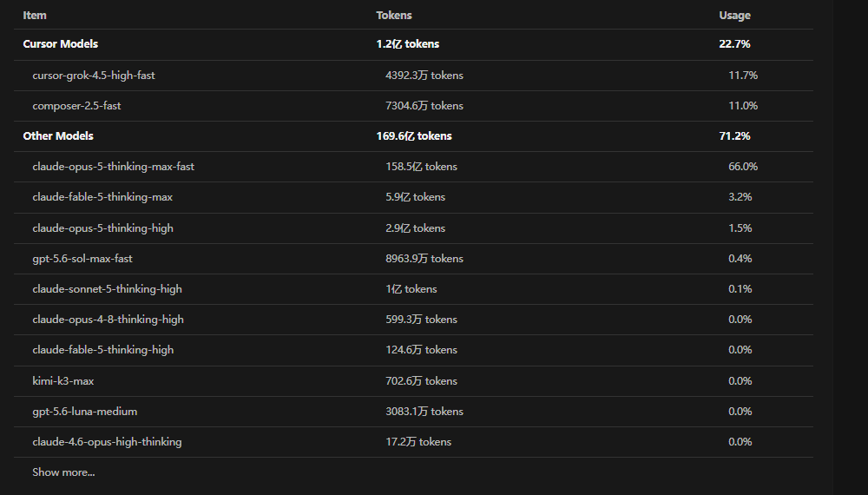Click the 22.7% usage value
Image resolution: width=868 pixels, height=495 pixels.
[734, 44]
